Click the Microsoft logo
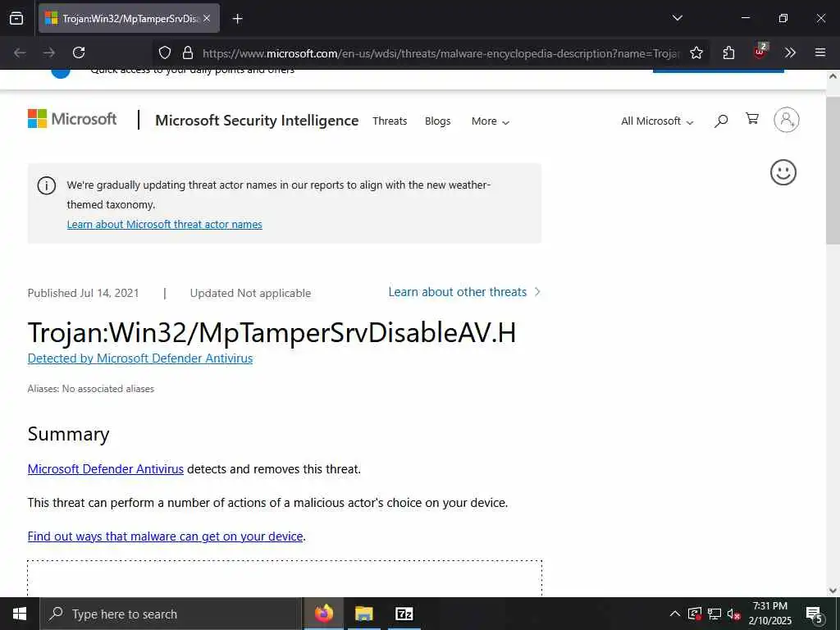The width and height of the screenshot is (840, 630). tap(72, 119)
